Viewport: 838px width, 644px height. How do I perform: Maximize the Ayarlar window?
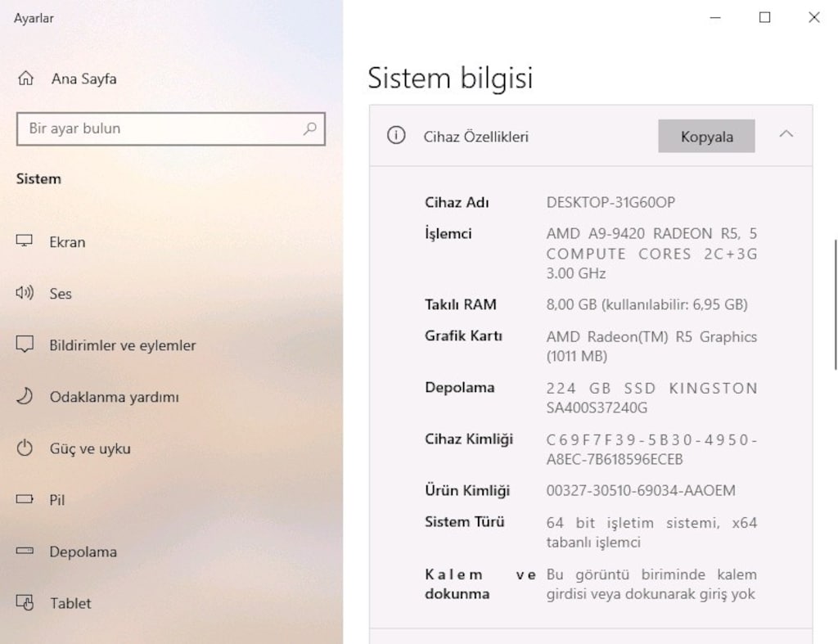pyautogui.click(x=765, y=18)
